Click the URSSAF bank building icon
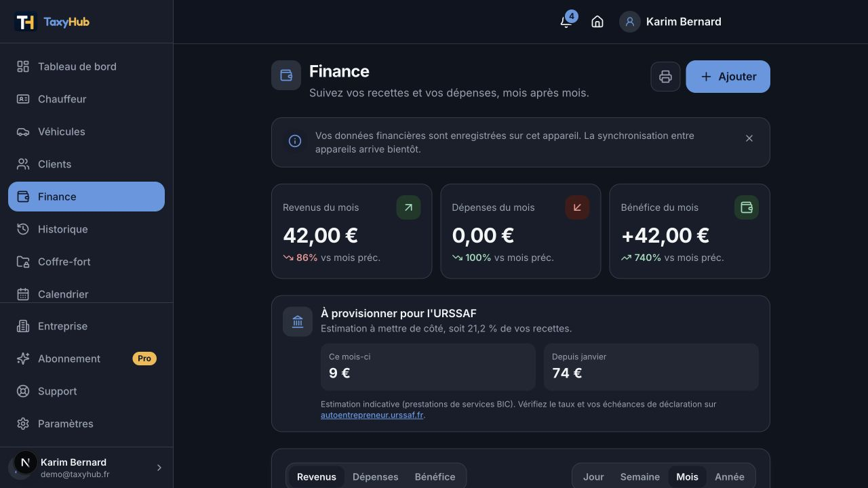This screenshot has width=868, height=488. click(x=298, y=321)
